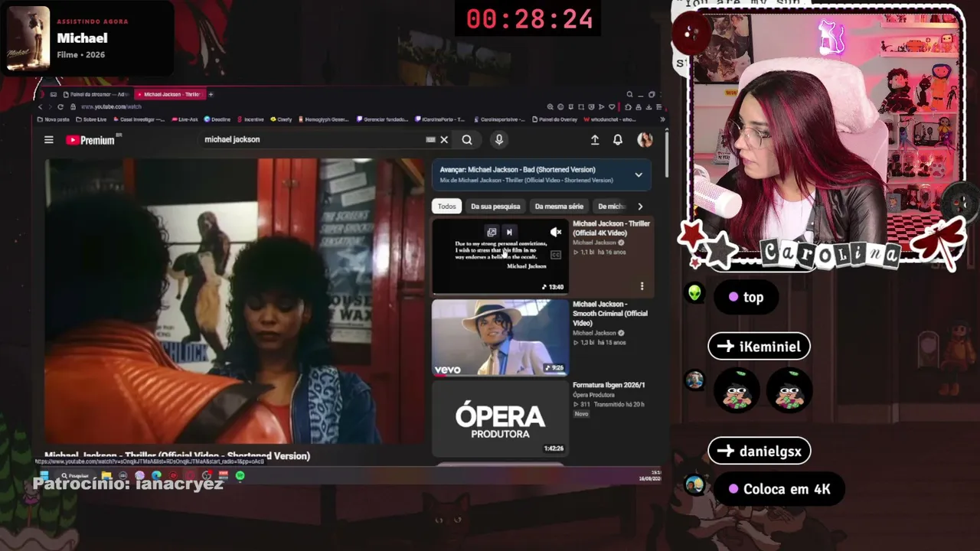
Task: Select the Da sua pesquisa chip
Action: click(495, 206)
